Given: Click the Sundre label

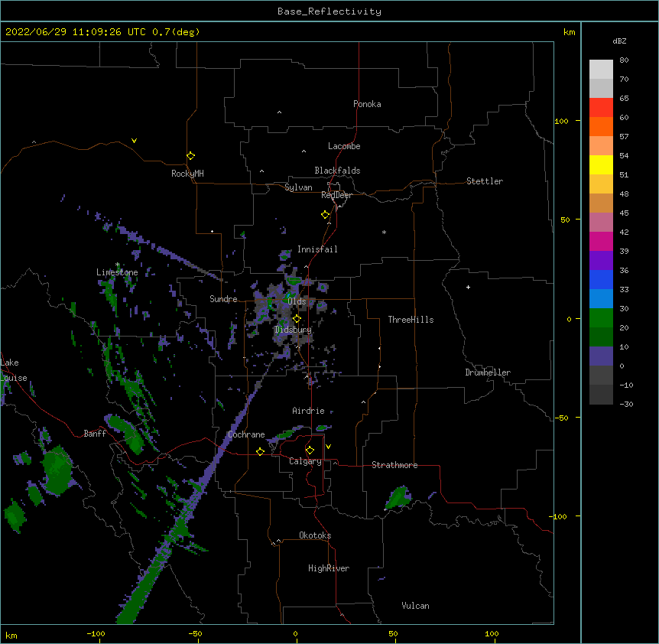Looking at the screenshot, I should point(223,299).
